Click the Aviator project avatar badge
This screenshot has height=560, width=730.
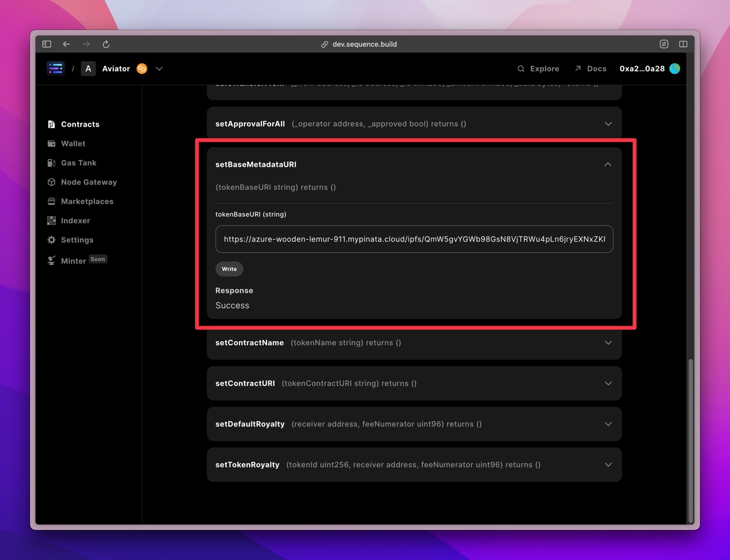click(x=141, y=68)
